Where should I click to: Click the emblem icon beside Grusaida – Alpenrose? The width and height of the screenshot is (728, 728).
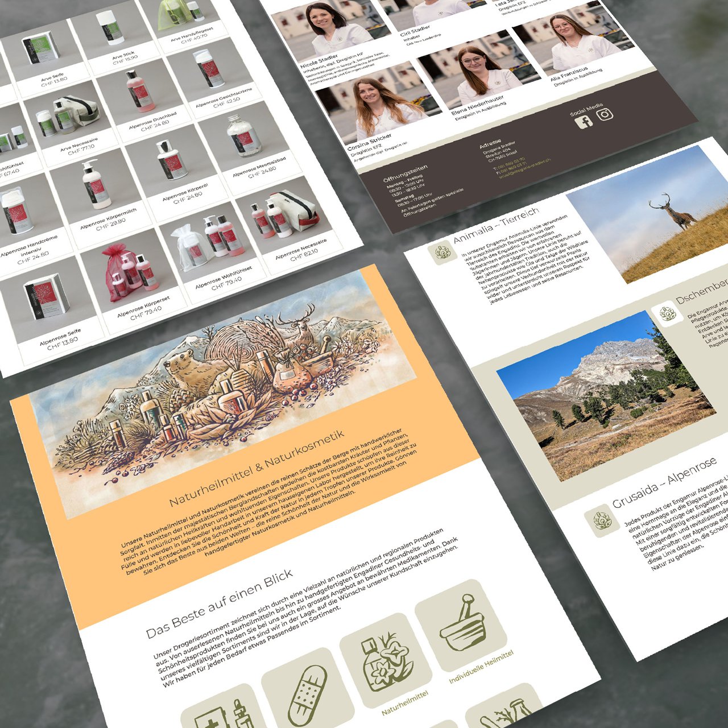point(602,520)
